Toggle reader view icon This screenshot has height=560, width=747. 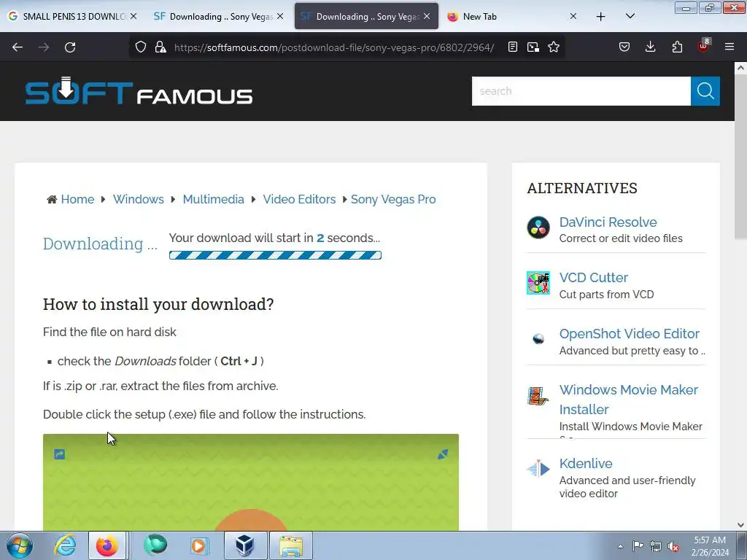[x=513, y=47]
